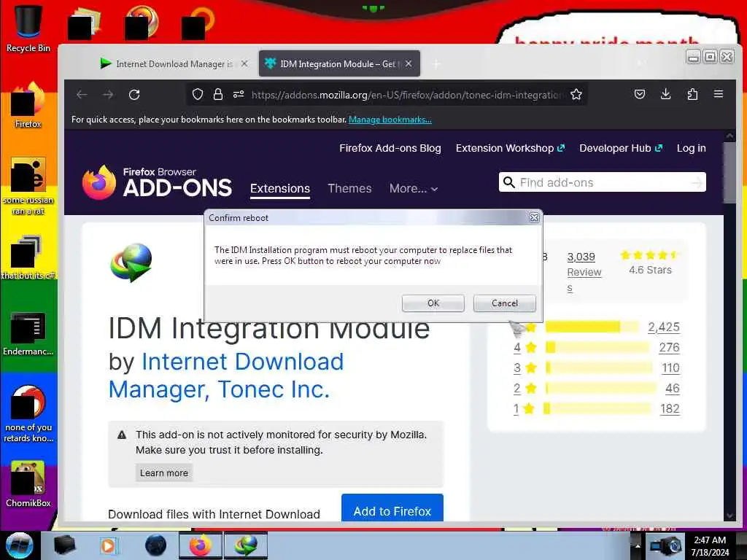The width and height of the screenshot is (747, 560).
Task: Open the extensions puzzle icon
Action: click(692, 94)
